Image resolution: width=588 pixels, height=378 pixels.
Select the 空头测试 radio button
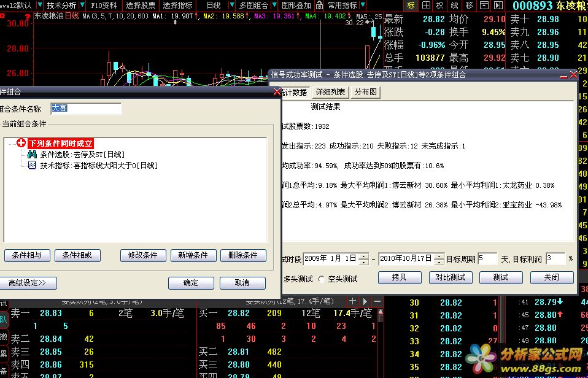click(x=321, y=279)
